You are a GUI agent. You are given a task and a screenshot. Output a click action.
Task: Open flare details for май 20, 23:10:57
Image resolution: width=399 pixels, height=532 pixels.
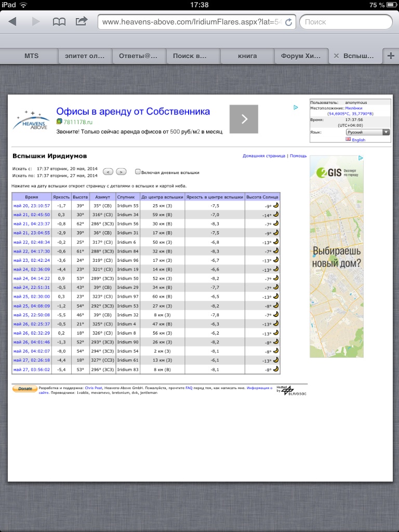point(32,206)
